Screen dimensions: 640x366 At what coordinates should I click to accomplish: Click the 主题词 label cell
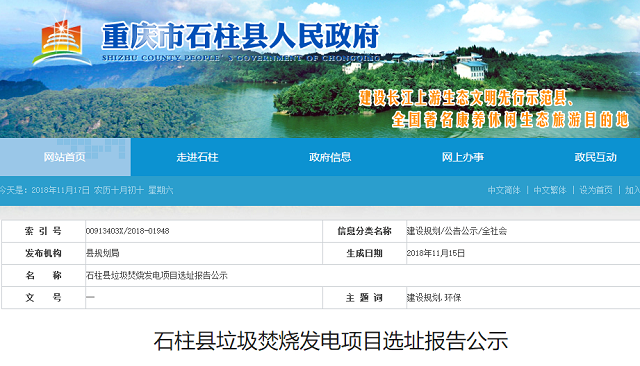(364, 297)
